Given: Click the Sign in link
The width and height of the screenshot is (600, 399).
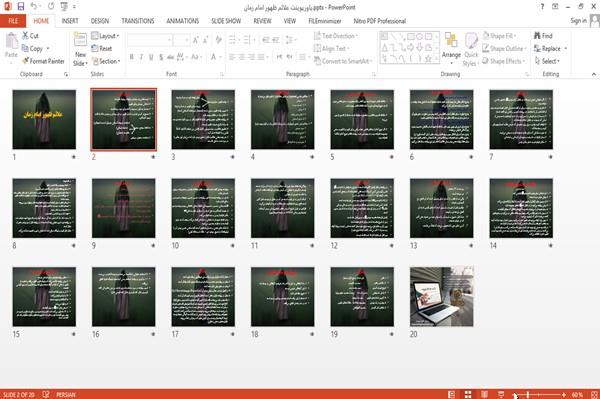Looking at the screenshot, I should [x=578, y=21].
